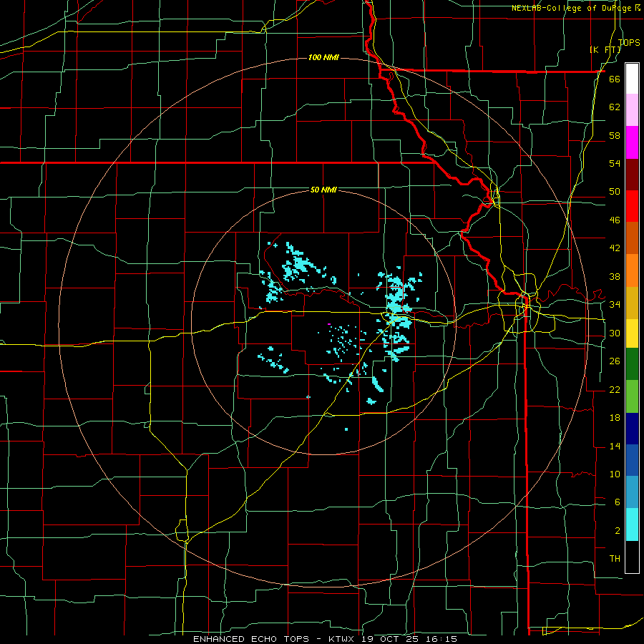Screen dimensions: 644x644
Task: Click the "58" legend value
Action: pyautogui.click(x=615, y=135)
